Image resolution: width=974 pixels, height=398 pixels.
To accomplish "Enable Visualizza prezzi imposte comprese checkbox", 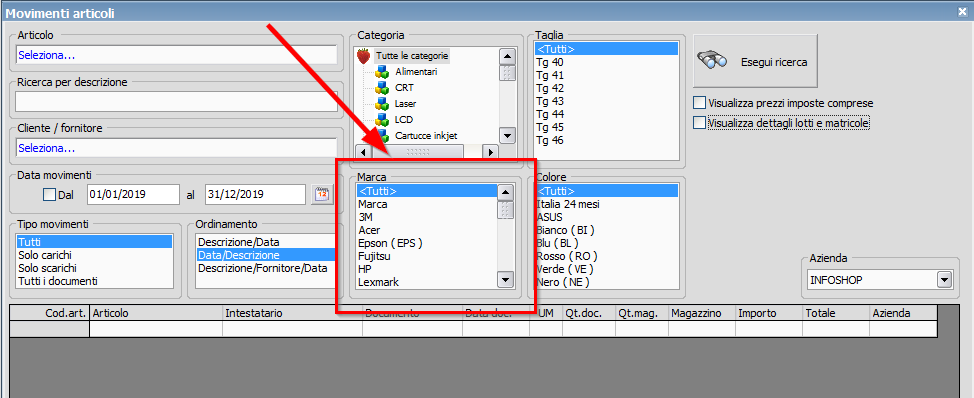I will 700,103.
